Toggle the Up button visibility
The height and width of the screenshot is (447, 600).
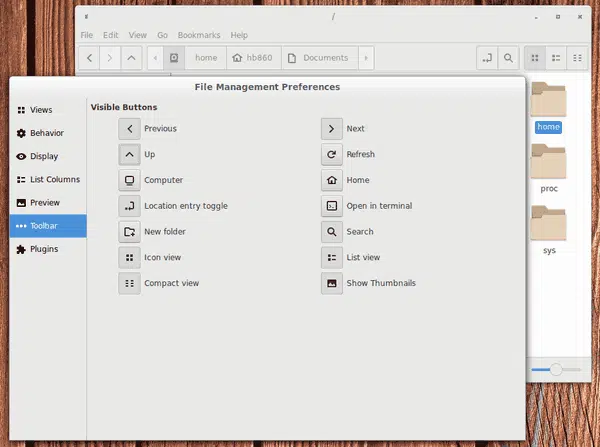coord(129,154)
